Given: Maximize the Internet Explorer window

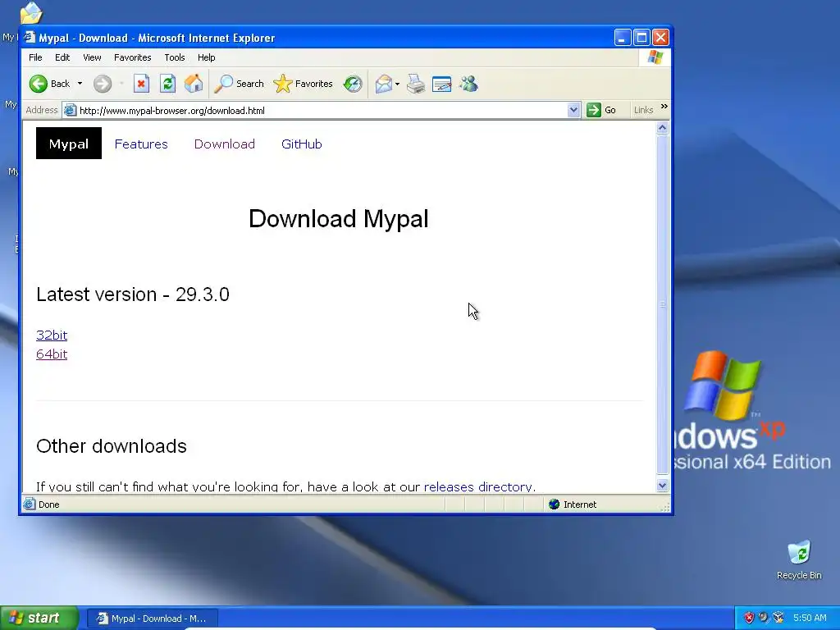Looking at the screenshot, I should pyautogui.click(x=641, y=38).
